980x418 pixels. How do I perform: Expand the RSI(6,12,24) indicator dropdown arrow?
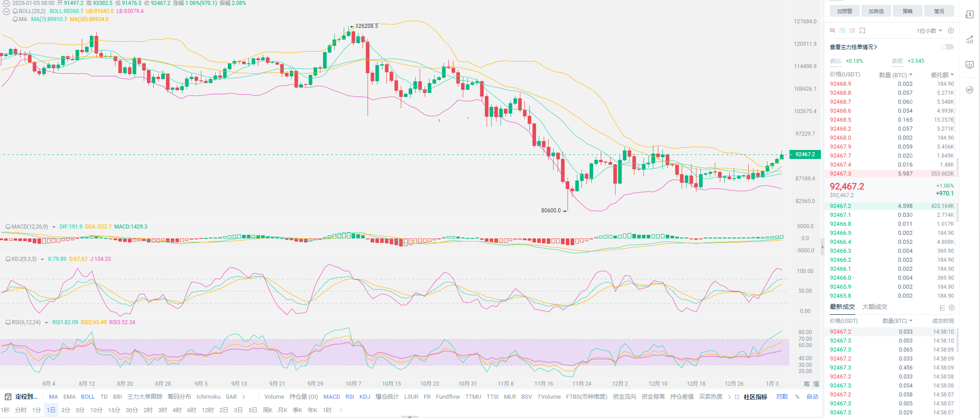46,323
